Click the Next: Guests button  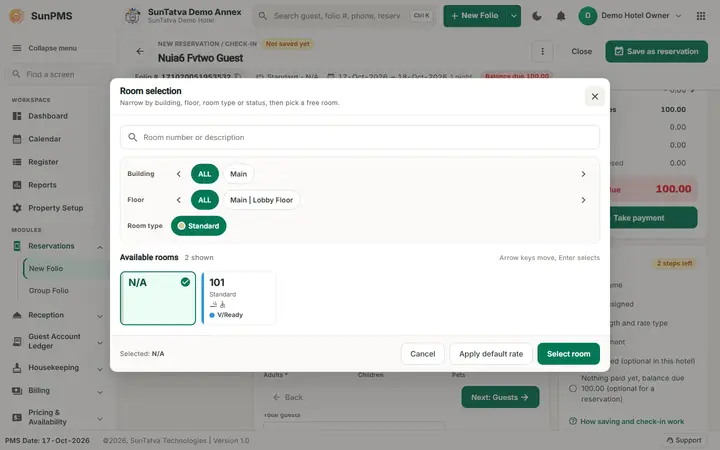[x=500, y=397]
